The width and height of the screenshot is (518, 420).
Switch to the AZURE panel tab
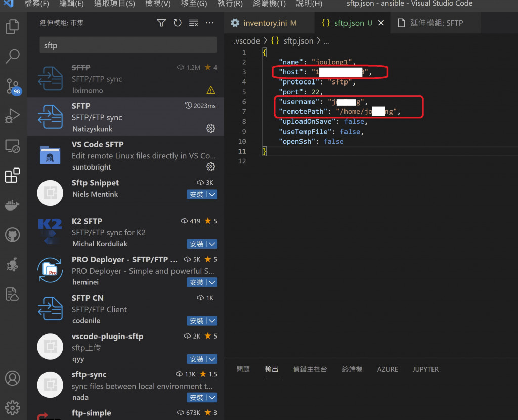point(387,369)
